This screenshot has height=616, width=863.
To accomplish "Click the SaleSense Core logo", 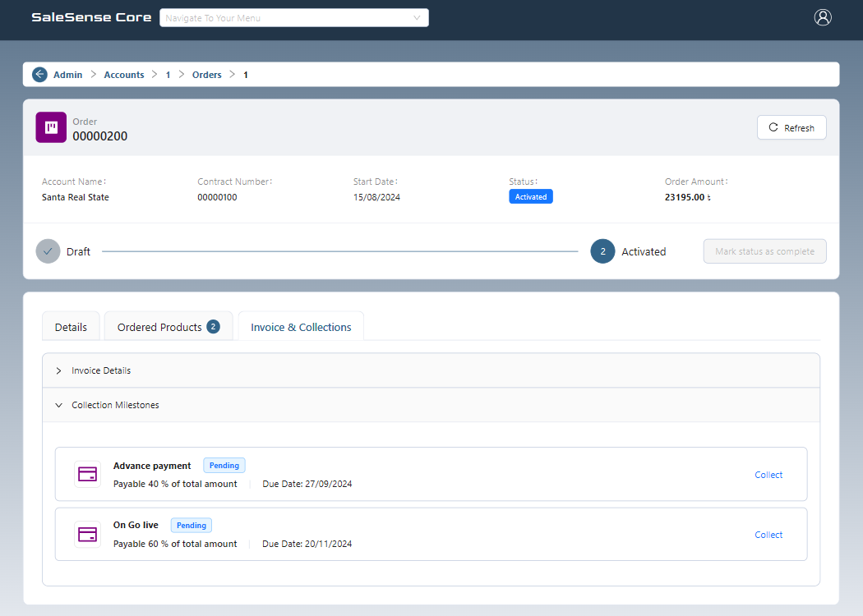I will [x=91, y=17].
